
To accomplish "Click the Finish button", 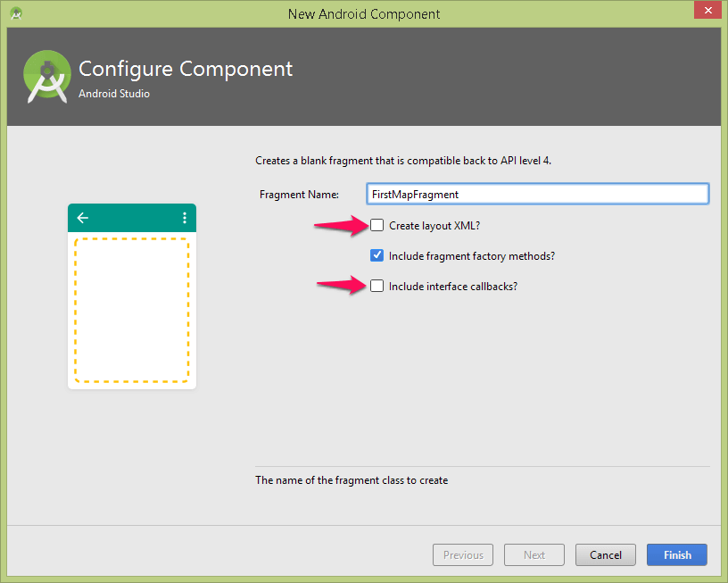I will (x=677, y=554).
